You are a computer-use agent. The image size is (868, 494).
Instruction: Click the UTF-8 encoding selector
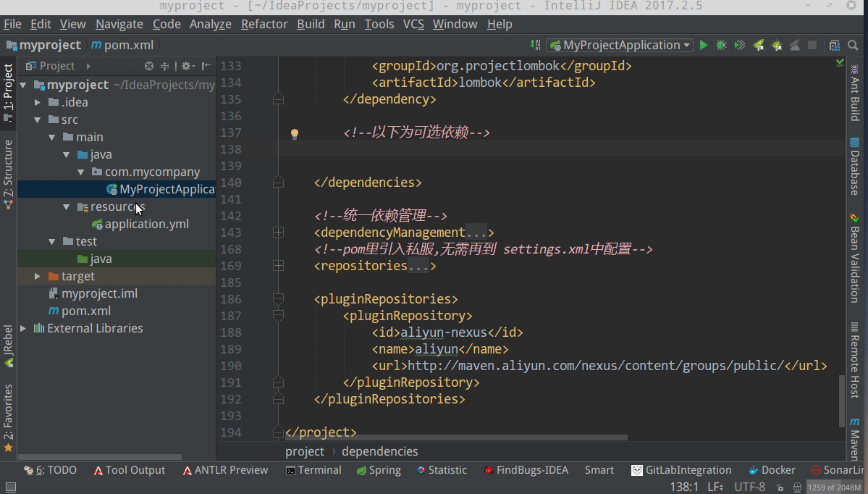(x=749, y=487)
